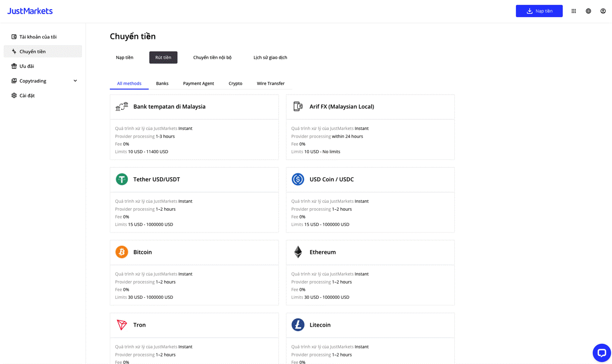Select the All methods filter tab
The height and width of the screenshot is (364, 612).
click(129, 83)
